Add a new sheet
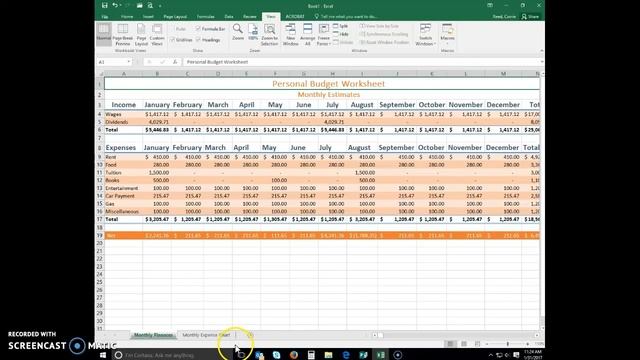The height and width of the screenshot is (360, 640). (250, 335)
